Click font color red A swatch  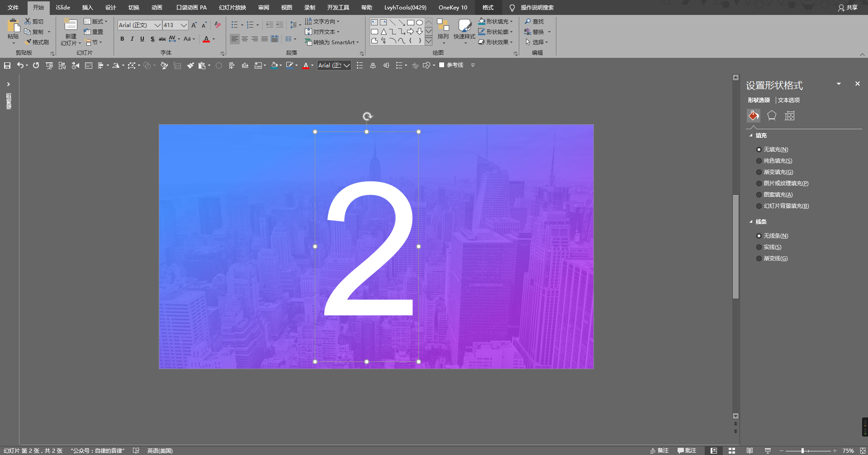[x=206, y=39]
